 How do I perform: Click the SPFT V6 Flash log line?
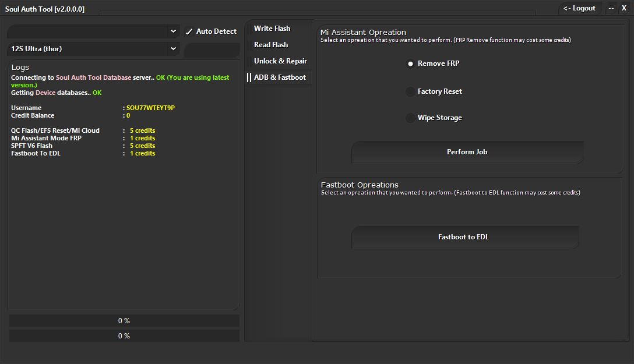[x=83, y=146]
